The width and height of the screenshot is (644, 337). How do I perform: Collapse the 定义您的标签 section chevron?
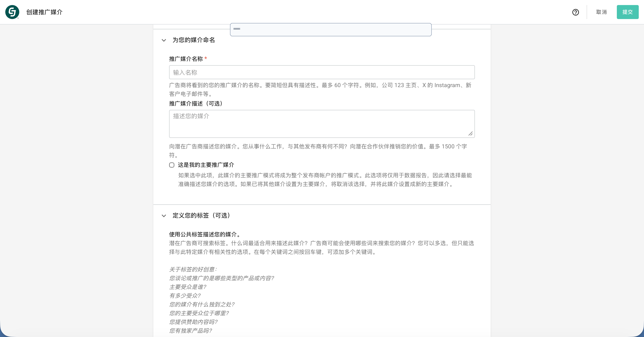164,216
